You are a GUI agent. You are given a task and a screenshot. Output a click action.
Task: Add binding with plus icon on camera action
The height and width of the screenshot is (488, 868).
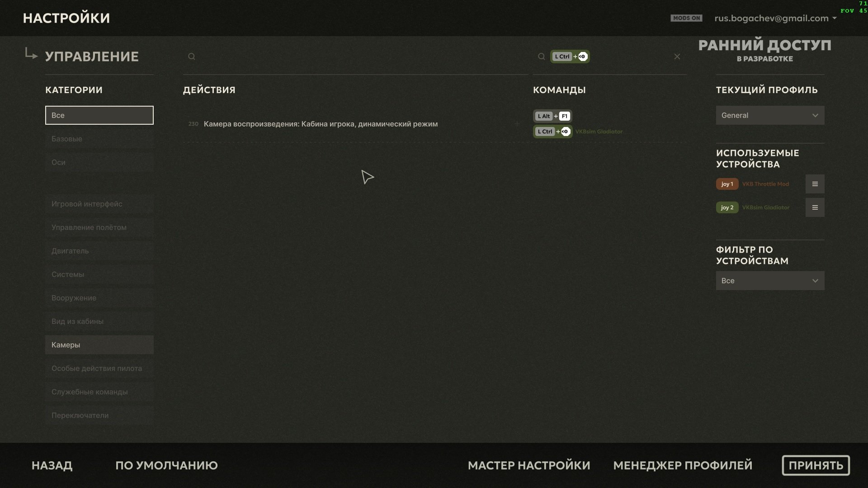tap(517, 124)
